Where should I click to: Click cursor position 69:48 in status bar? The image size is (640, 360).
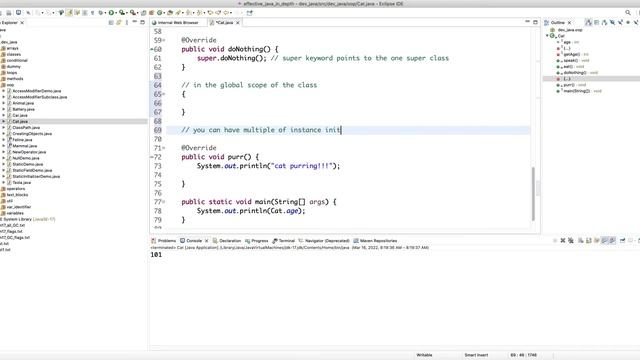pyautogui.click(x=523, y=355)
